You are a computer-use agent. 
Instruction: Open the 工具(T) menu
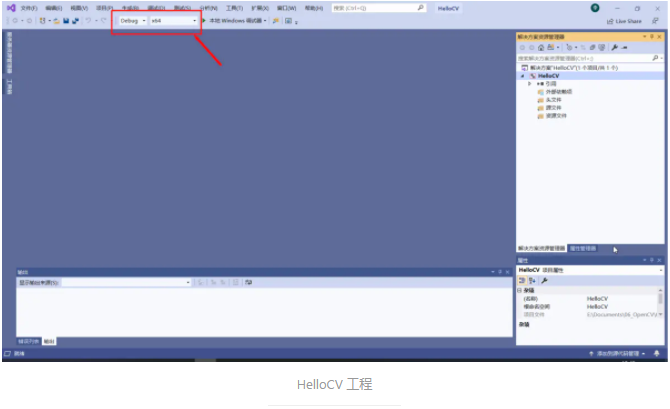[234, 8]
